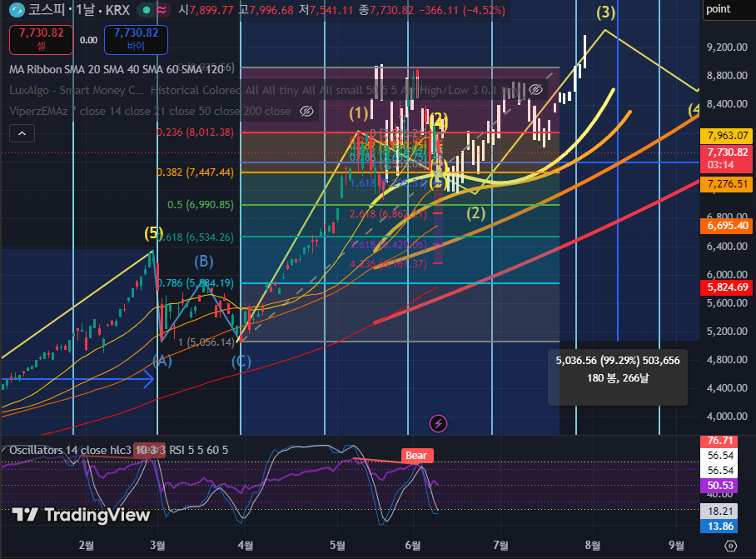Click the green market status dot

tap(146, 10)
